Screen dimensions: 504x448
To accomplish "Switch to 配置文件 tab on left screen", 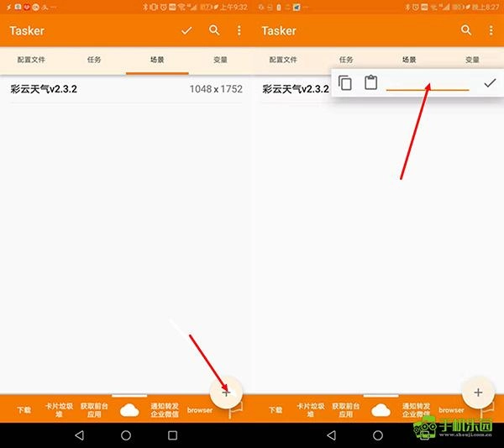I will (31, 61).
